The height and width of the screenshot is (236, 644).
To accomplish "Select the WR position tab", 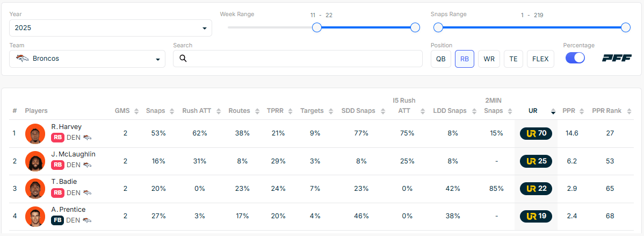I will pos(489,59).
